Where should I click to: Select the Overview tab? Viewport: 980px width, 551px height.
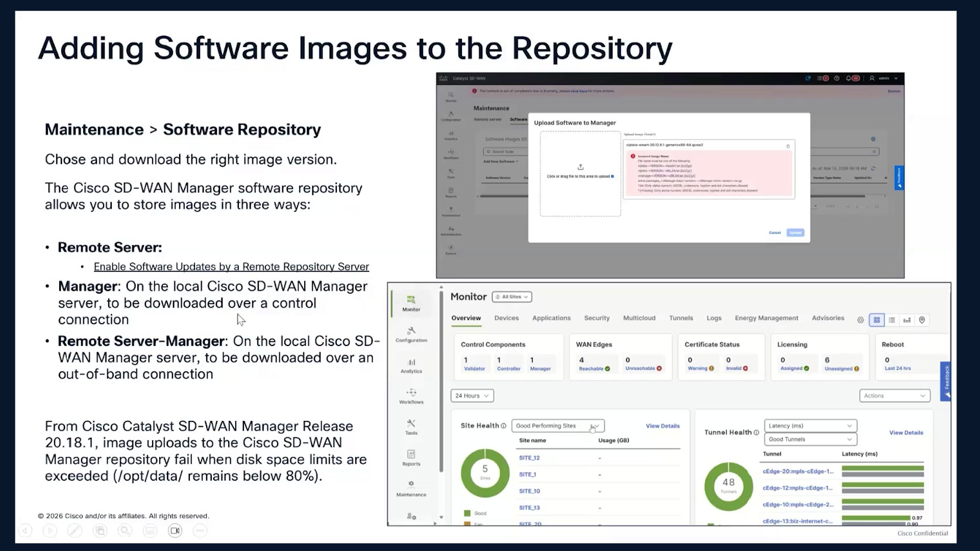[466, 318]
